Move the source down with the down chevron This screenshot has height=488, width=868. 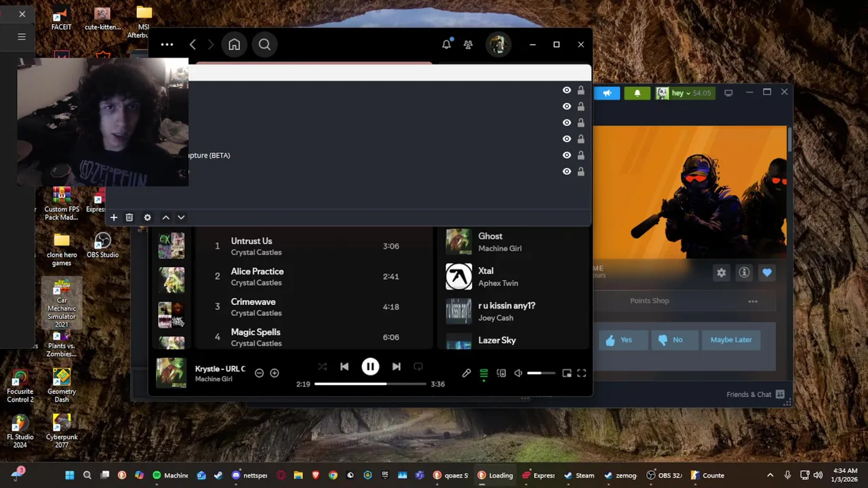[181, 218]
